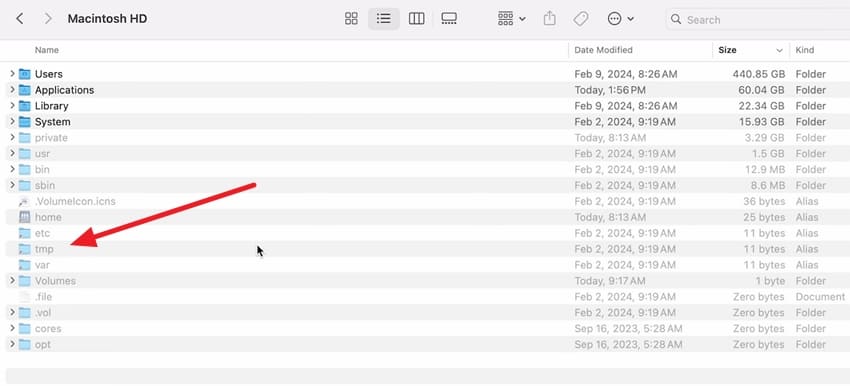Select the cores folder icon
The height and width of the screenshot is (386, 850).
coord(24,328)
